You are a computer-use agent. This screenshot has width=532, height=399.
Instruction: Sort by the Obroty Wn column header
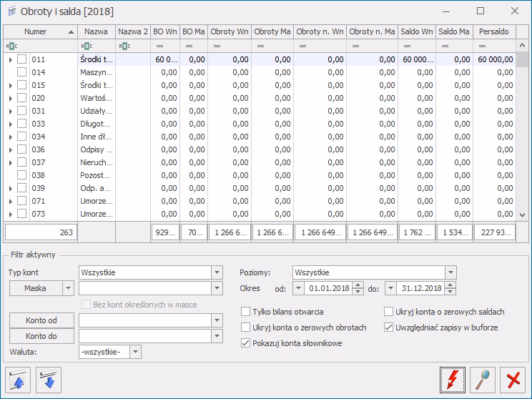pos(230,32)
